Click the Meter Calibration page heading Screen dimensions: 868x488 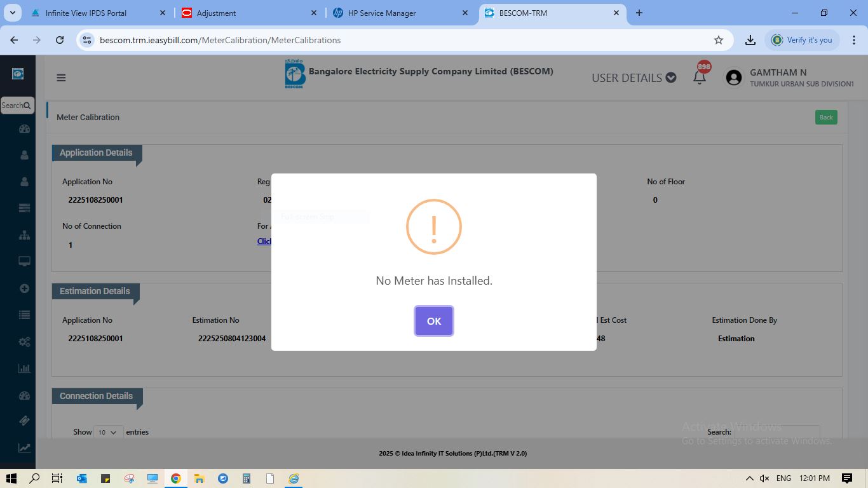(88, 117)
